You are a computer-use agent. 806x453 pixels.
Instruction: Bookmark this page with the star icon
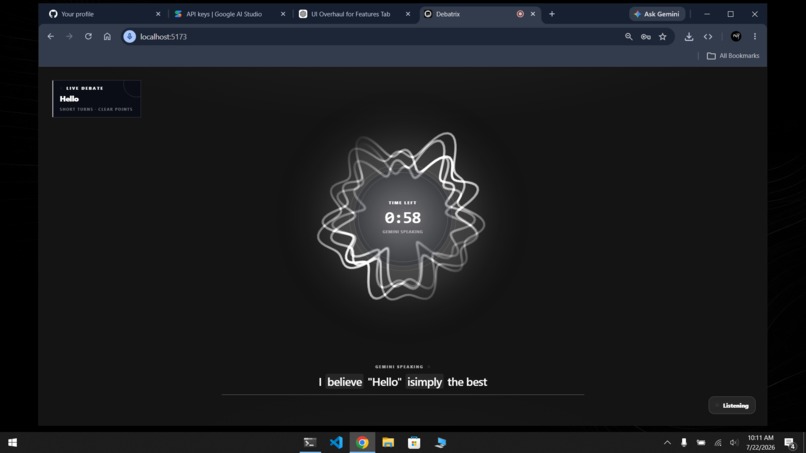click(x=663, y=37)
